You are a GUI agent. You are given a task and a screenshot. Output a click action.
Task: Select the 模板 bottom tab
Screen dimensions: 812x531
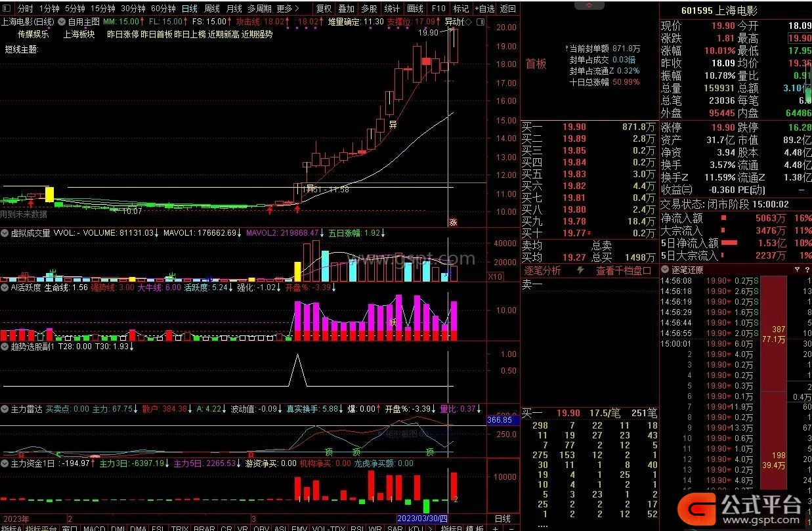(x=475, y=527)
